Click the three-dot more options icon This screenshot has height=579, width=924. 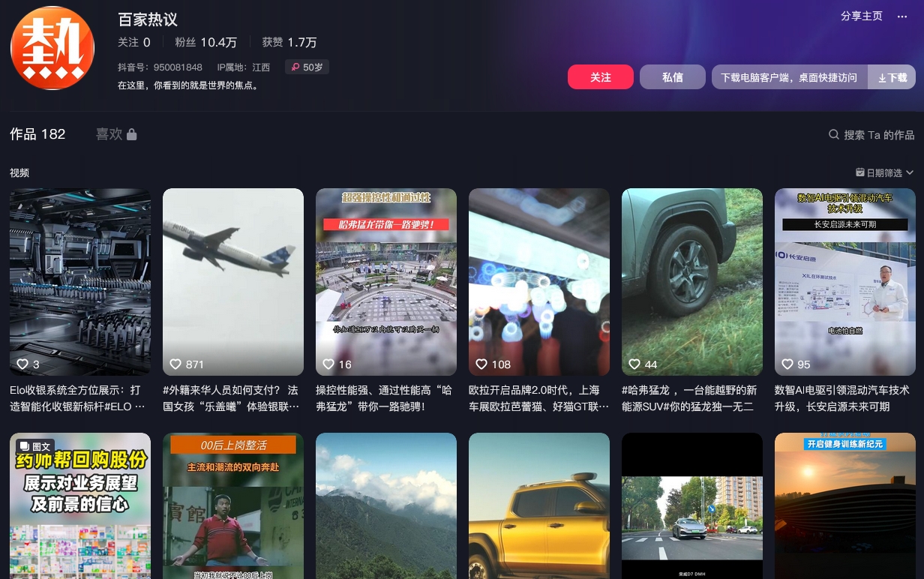(902, 16)
